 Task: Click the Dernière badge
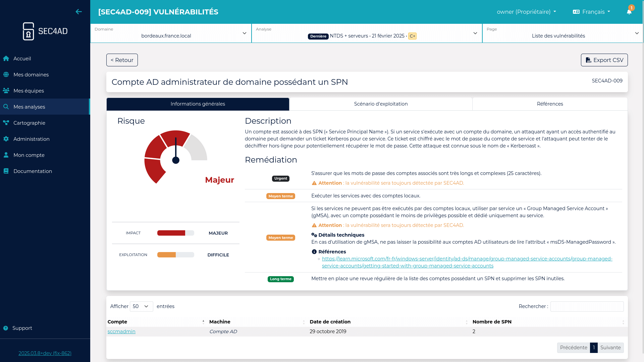(318, 36)
